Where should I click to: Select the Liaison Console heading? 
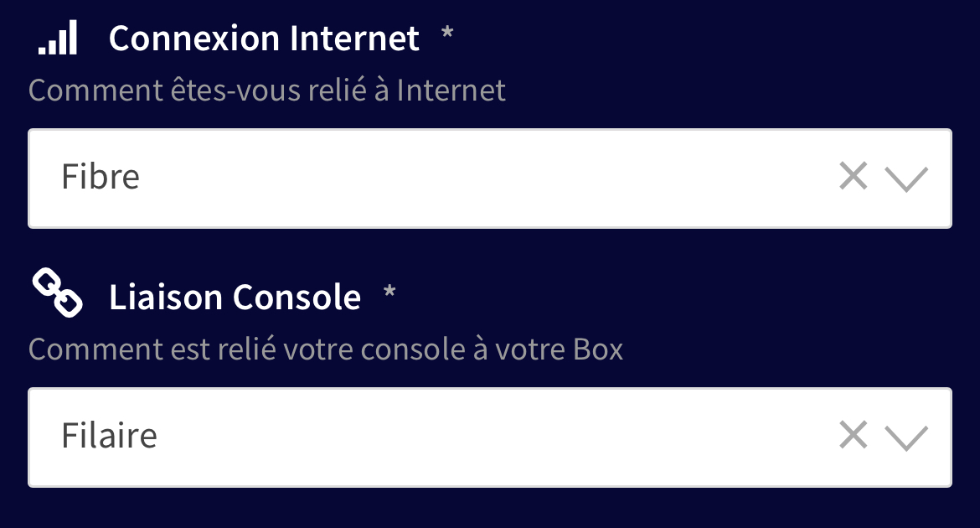[x=235, y=297]
